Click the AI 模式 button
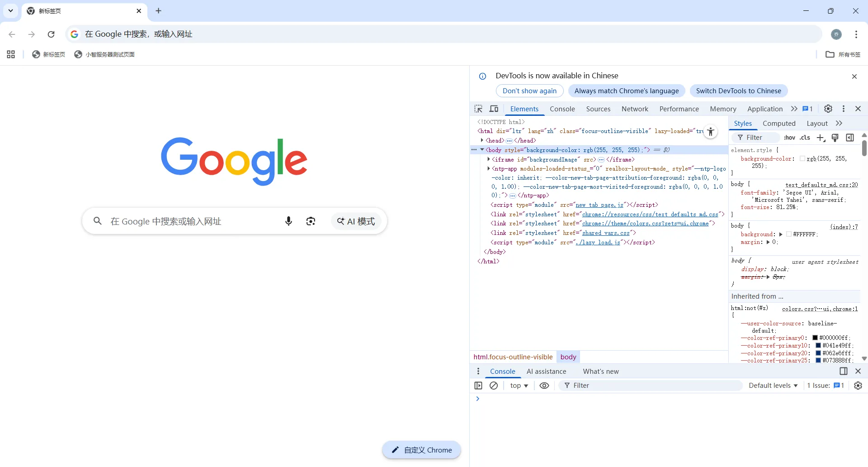868x467 pixels. coord(356,221)
